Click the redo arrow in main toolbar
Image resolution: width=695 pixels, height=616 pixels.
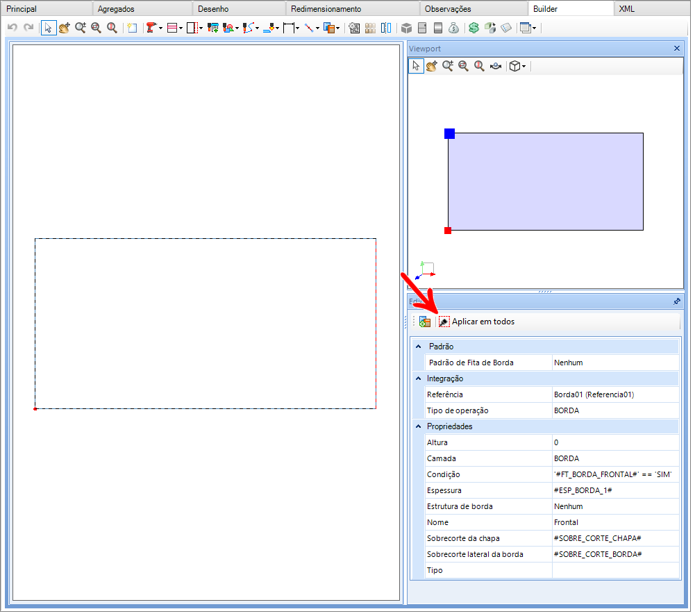[28, 28]
